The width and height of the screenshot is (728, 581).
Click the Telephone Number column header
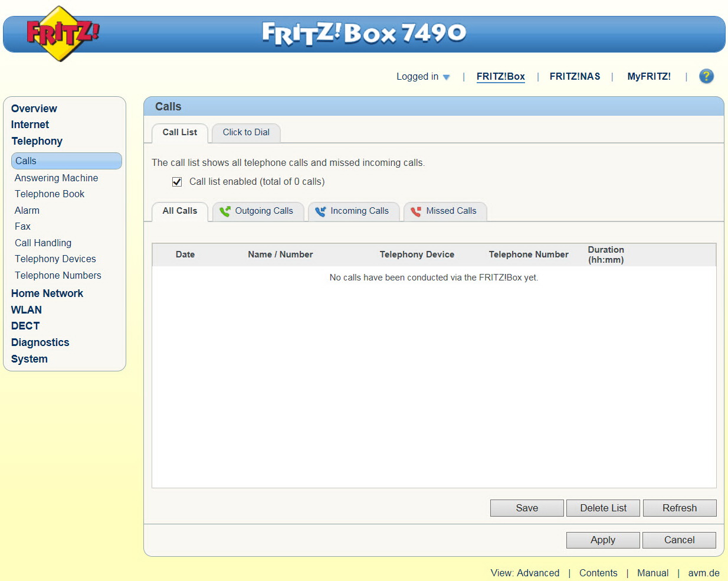click(529, 254)
